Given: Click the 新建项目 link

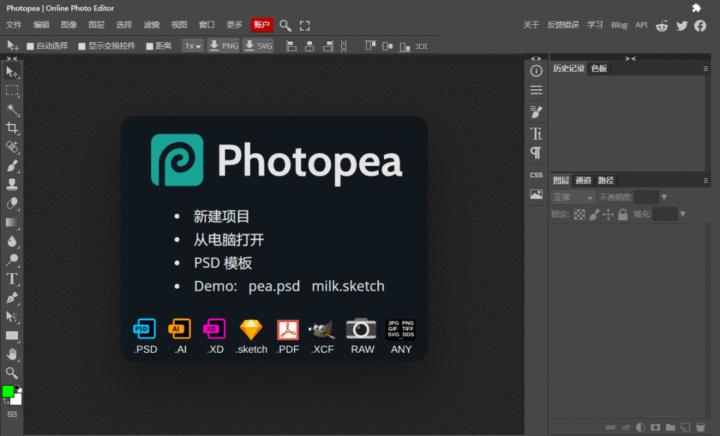Looking at the screenshot, I should pyautogui.click(x=221, y=216).
